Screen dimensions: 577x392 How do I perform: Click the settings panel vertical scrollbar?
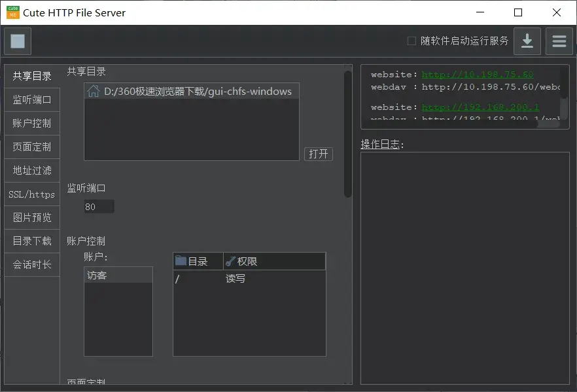(348, 134)
